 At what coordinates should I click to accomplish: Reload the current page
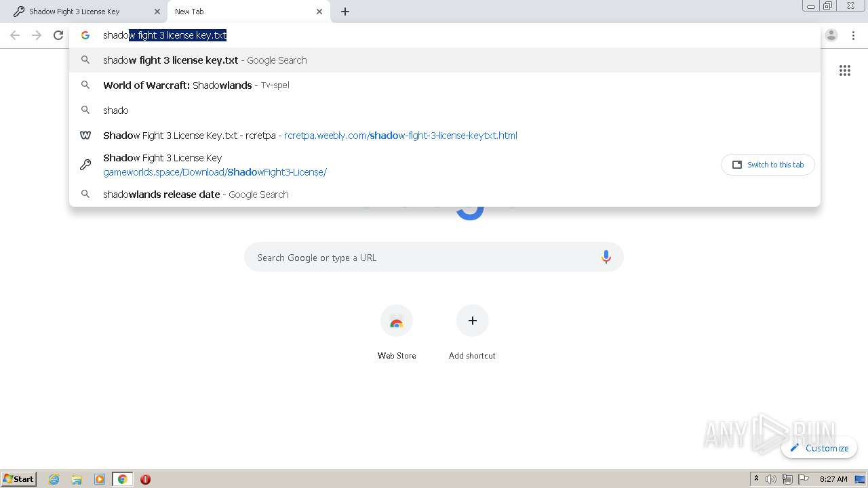coord(58,35)
